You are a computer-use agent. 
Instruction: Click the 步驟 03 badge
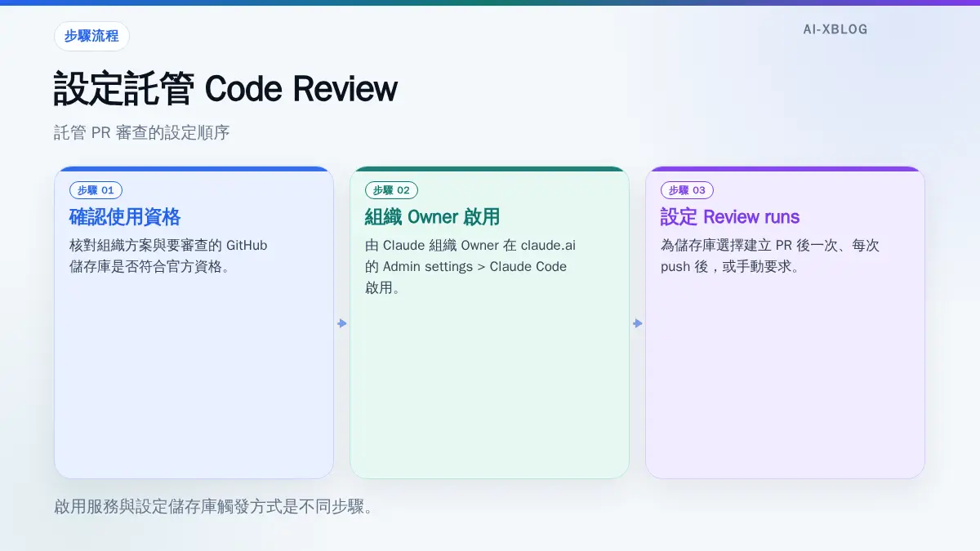click(688, 190)
